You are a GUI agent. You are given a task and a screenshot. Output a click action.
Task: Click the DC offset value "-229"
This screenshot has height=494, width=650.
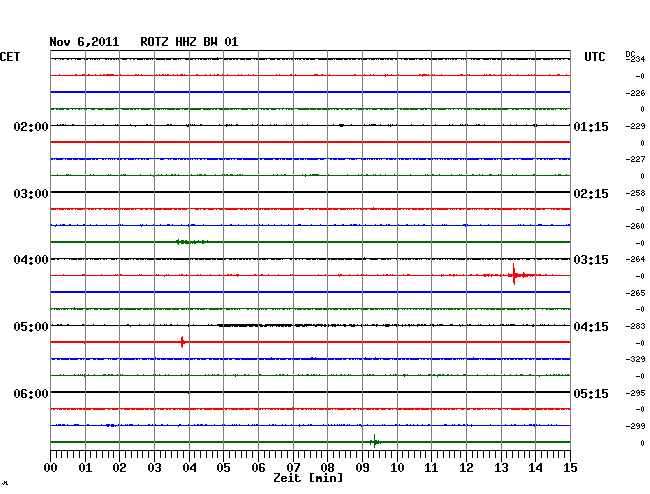635,126
